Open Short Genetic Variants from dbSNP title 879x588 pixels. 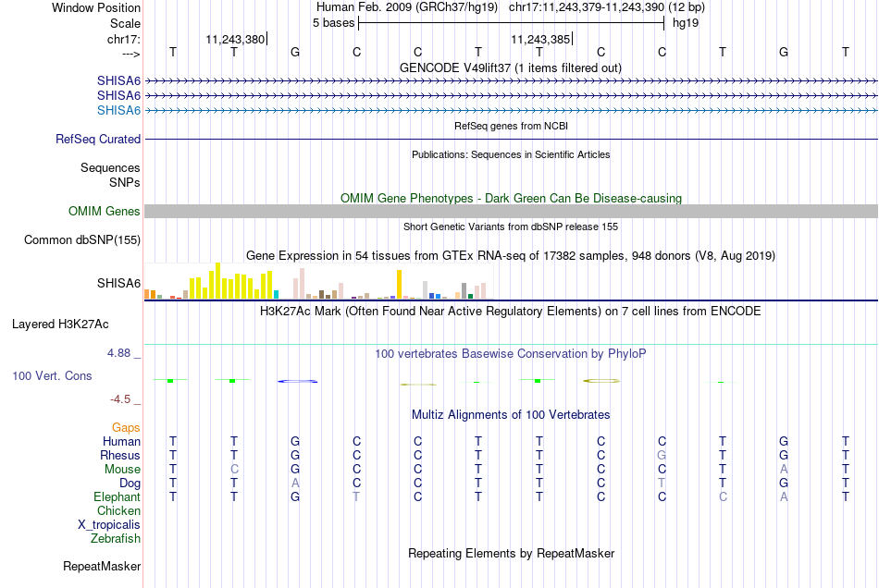click(x=511, y=227)
